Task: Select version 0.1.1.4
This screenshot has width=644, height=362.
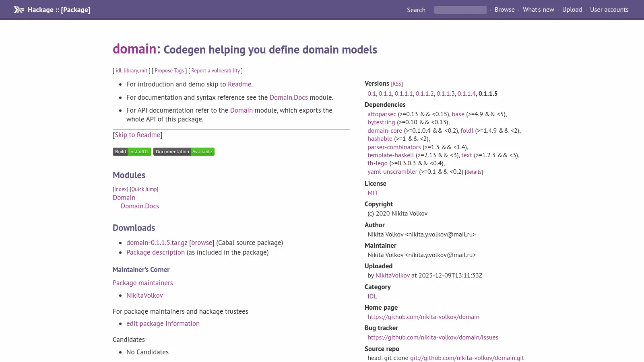Action: point(466,94)
